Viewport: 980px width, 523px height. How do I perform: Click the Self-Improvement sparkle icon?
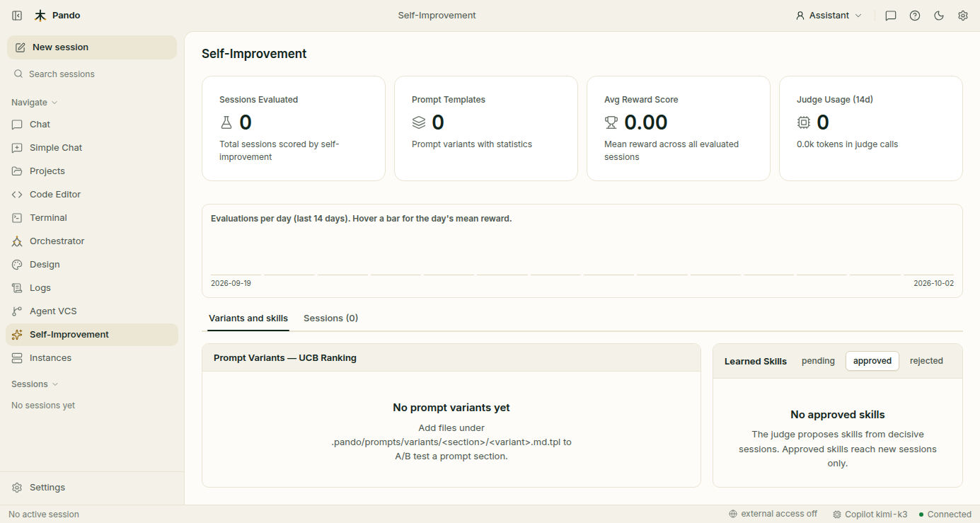pyautogui.click(x=17, y=335)
